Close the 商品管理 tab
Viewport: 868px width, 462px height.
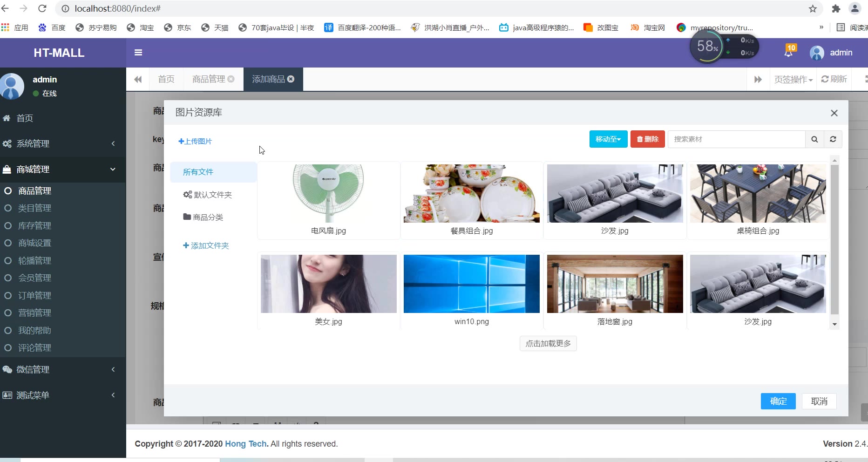[231, 79]
